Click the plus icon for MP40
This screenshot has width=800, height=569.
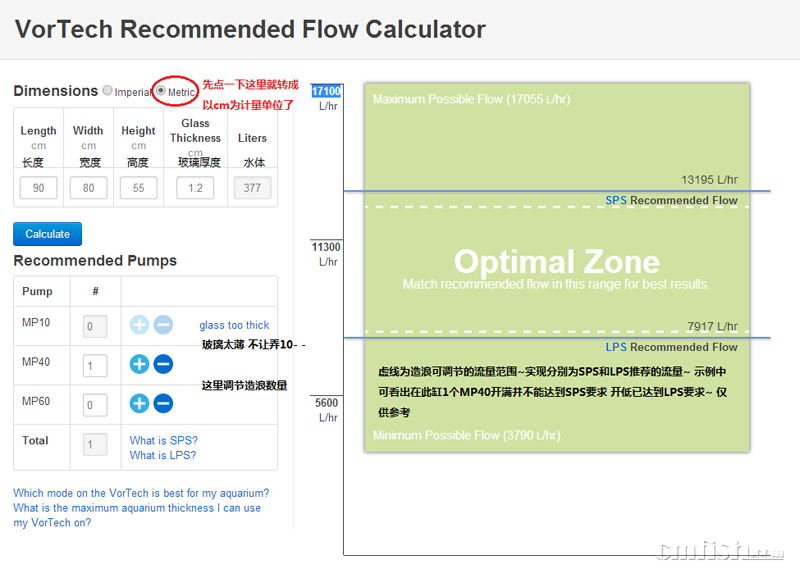(140, 365)
